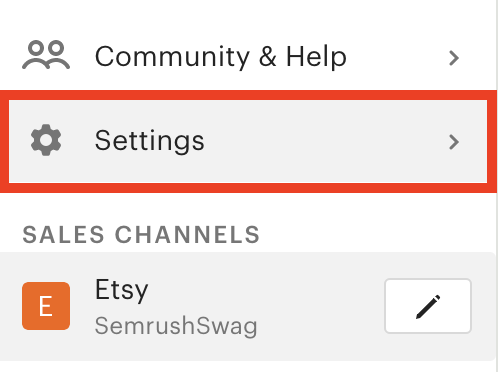Expand the Settings chevron arrow

(454, 142)
